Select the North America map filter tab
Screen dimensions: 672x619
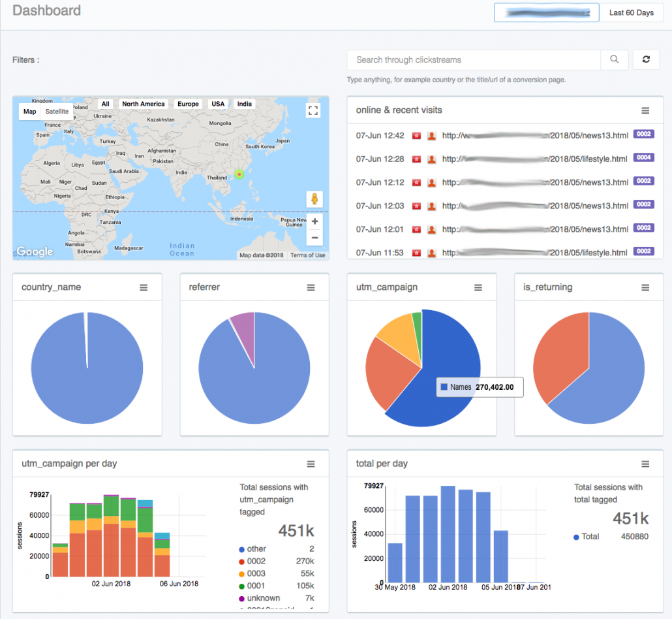click(143, 103)
